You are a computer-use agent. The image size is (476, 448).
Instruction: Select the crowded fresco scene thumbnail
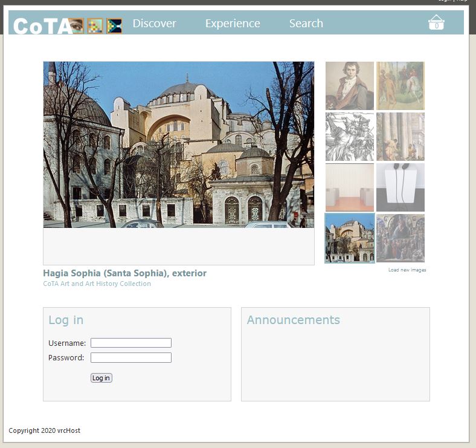pos(400,238)
